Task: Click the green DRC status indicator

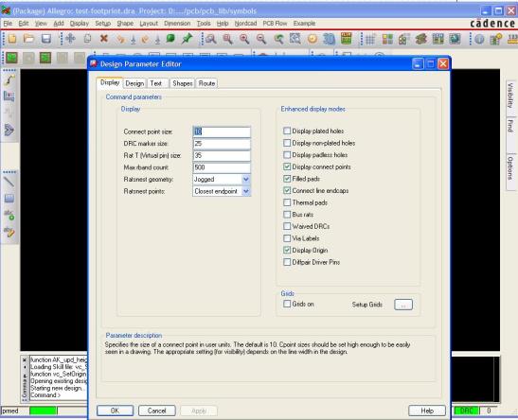Action: click(467, 411)
